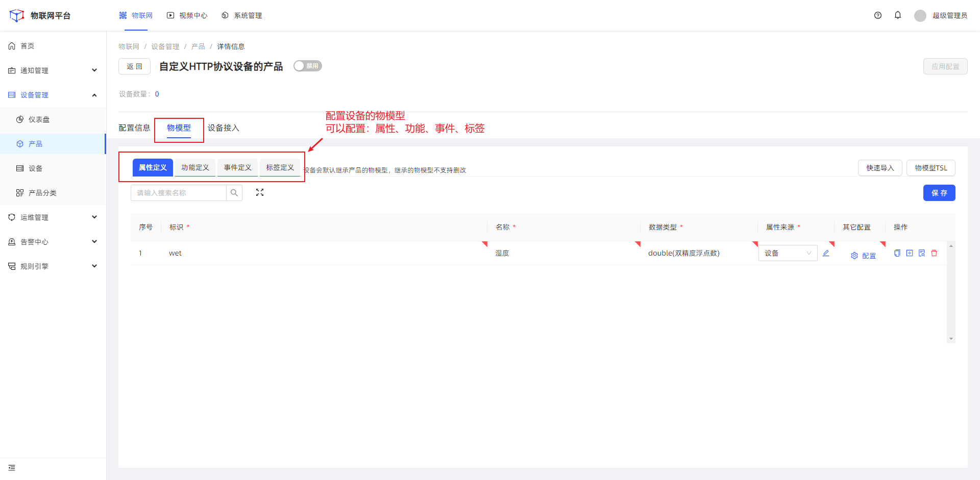
Task: Click device count value 0
Action: click(x=157, y=94)
